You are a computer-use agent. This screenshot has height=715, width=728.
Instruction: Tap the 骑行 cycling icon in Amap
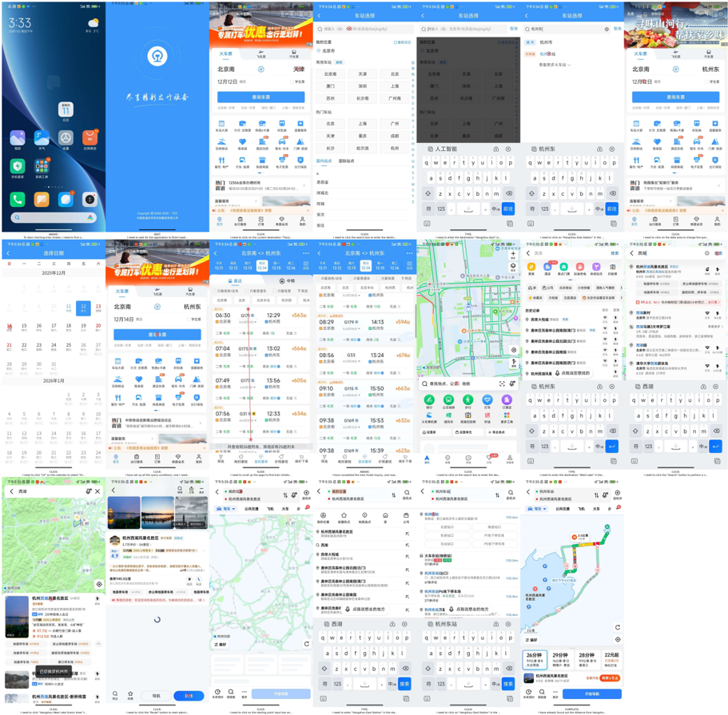tap(429, 400)
